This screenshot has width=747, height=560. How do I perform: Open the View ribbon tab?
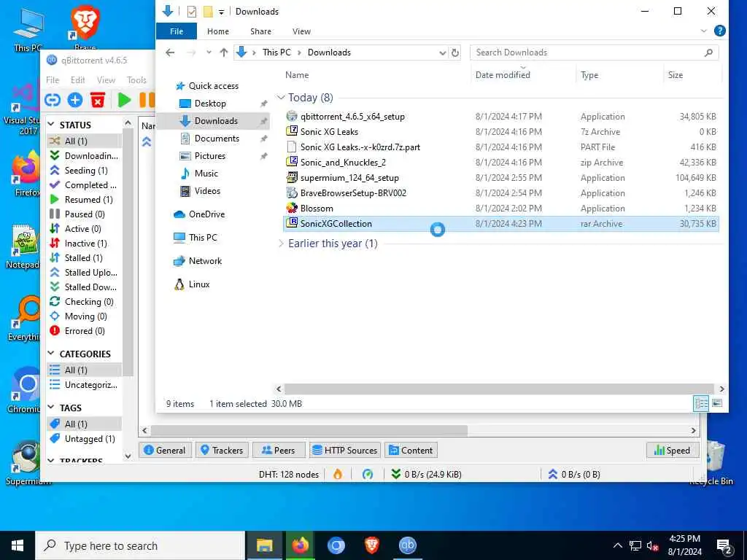click(x=301, y=31)
